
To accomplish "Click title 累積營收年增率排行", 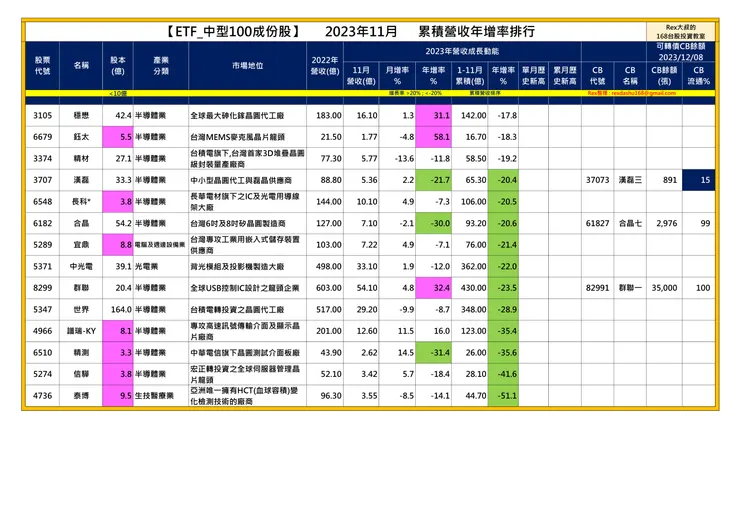I will tap(476, 32).
